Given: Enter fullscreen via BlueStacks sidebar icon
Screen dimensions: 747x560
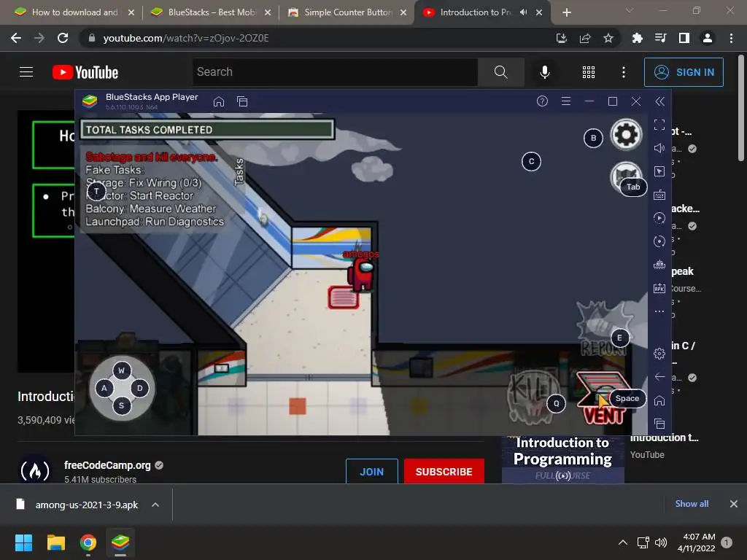Looking at the screenshot, I should point(659,125).
